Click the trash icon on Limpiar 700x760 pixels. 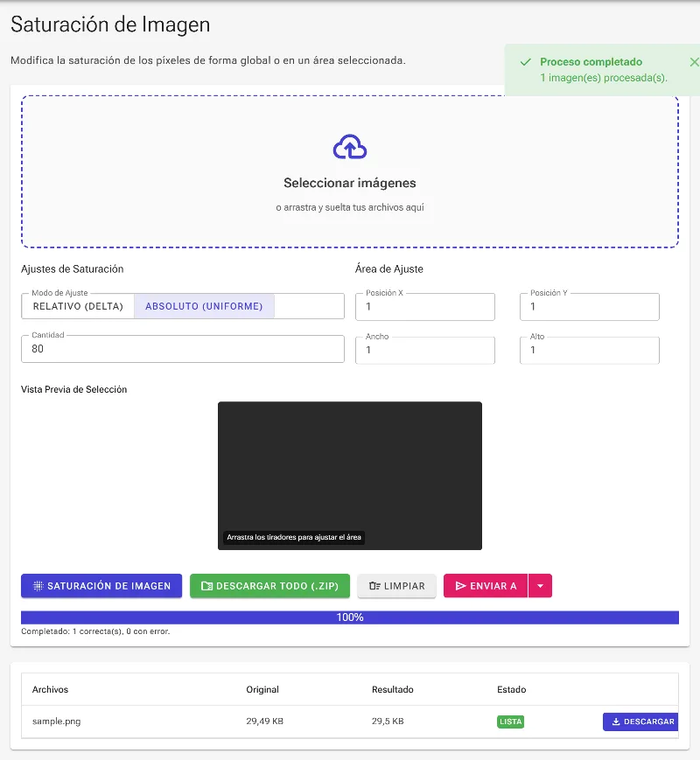[x=374, y=586]
